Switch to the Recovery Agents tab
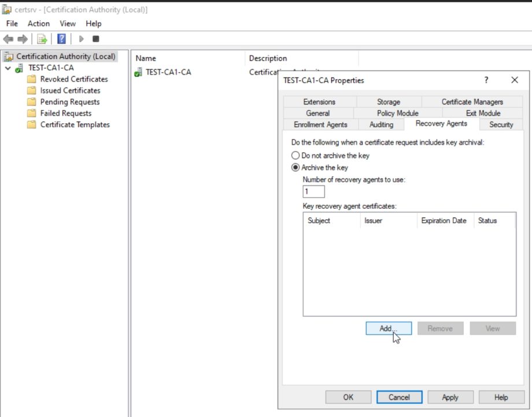This screenshot has height=417, width=532. point(442,124)
